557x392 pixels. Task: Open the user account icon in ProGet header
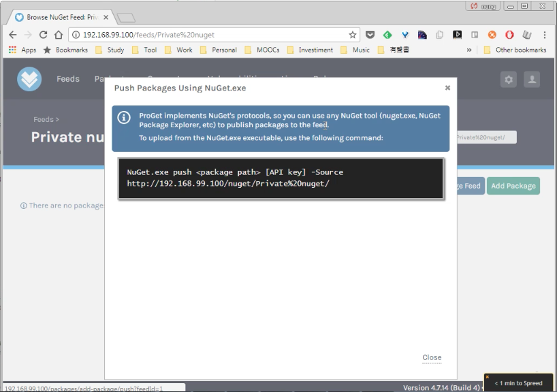[x=532, y=79]
